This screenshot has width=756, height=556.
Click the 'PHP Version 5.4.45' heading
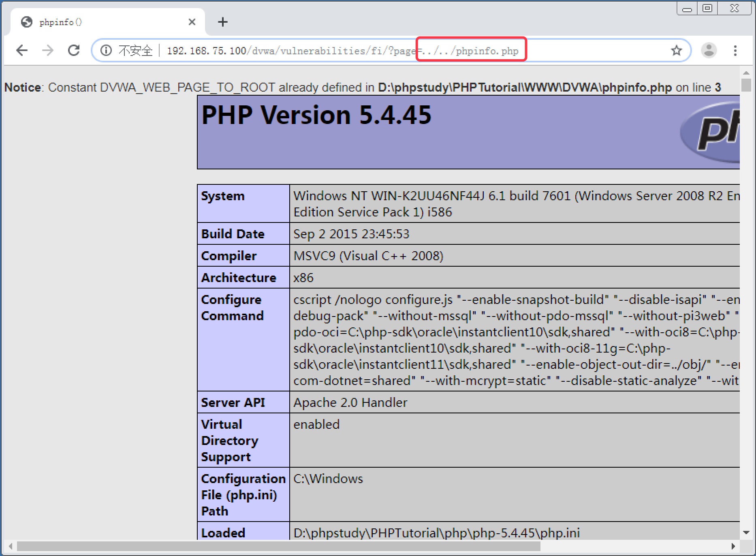(316, 115)
